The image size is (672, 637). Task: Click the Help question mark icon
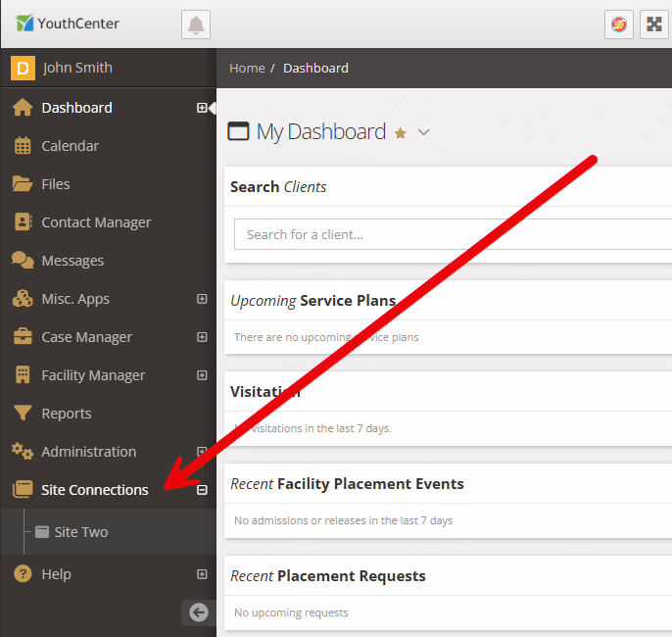pos(23,573)
